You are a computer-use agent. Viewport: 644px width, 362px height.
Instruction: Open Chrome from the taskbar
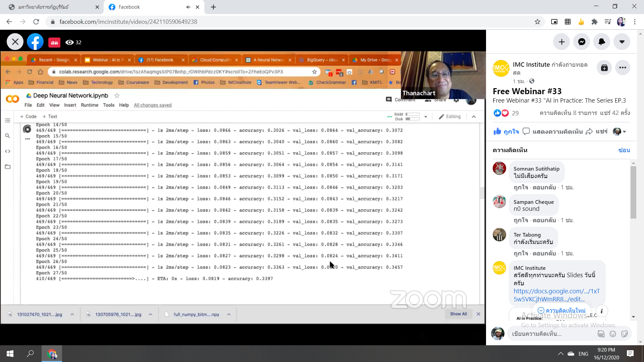click(x=52, y=354)
